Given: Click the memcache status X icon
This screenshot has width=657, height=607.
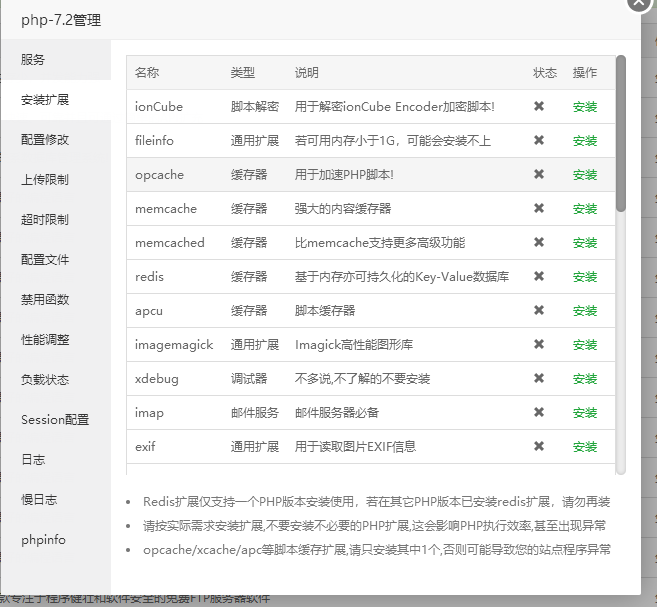Looking at the screenshot, I should point(539,208).
